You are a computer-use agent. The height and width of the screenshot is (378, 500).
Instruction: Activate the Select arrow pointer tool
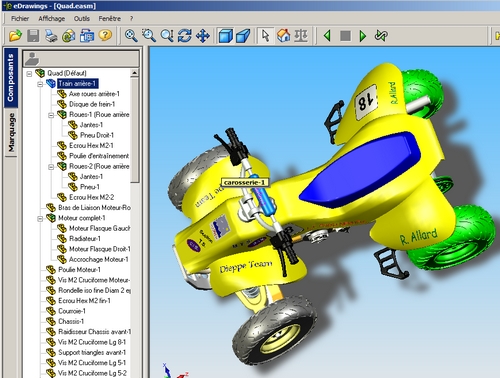click(x=266, y=35)
